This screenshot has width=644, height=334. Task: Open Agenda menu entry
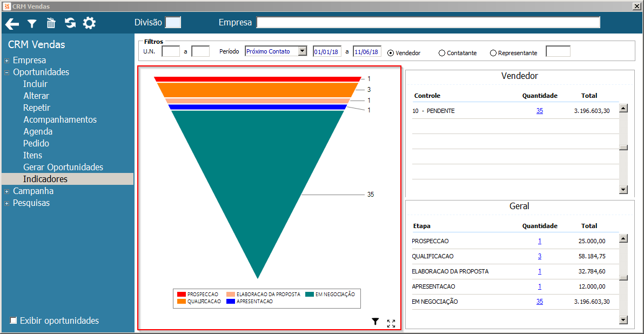38,131
